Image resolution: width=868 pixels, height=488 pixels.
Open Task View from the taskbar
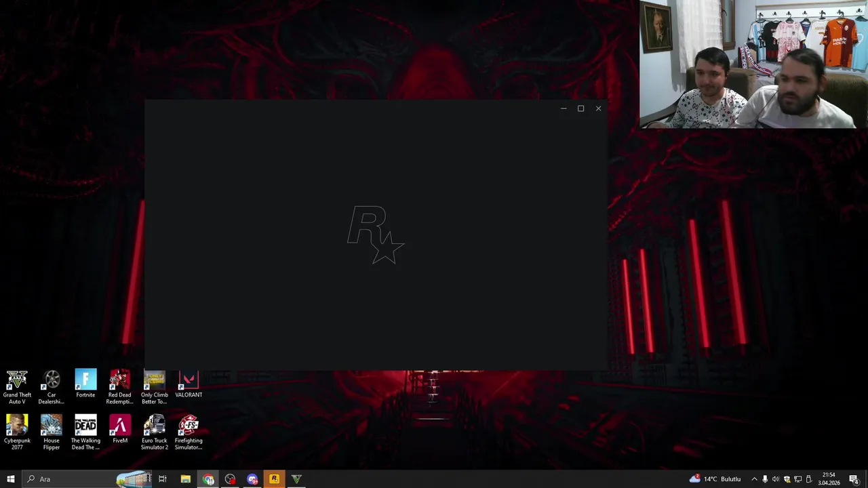click(163, 479)
